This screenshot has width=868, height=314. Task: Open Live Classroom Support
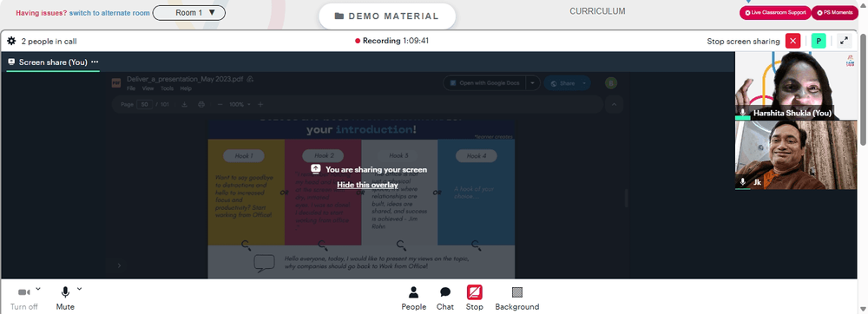(x=775, y=13)
